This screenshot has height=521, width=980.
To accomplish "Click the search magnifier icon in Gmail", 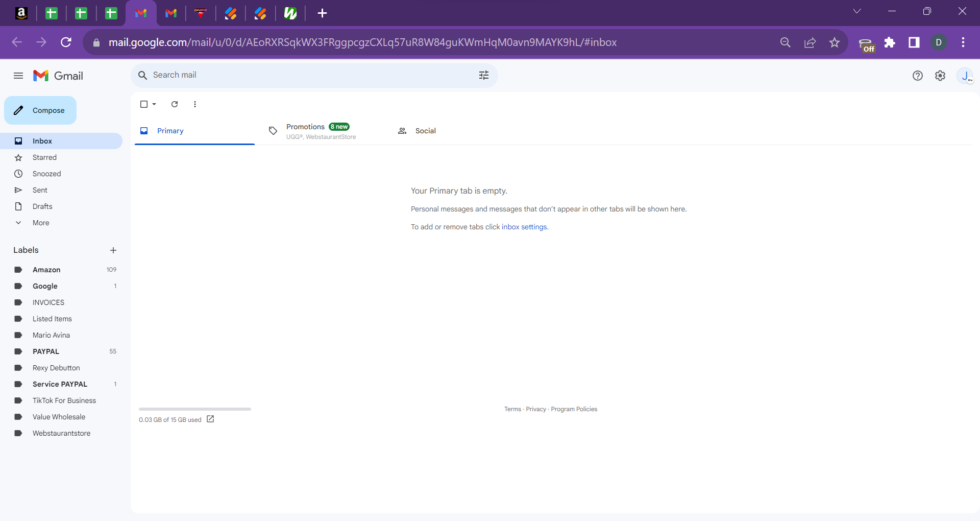I will [x=143, y=75].
